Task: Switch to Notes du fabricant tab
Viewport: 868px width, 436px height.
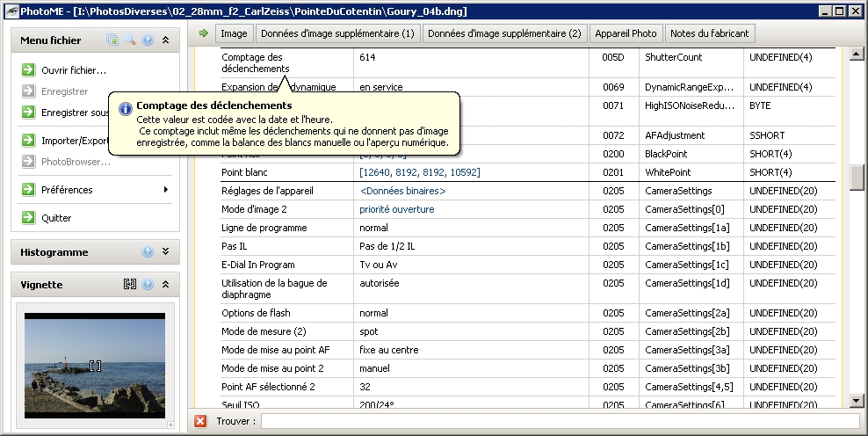Action: (x=710, y=33)
